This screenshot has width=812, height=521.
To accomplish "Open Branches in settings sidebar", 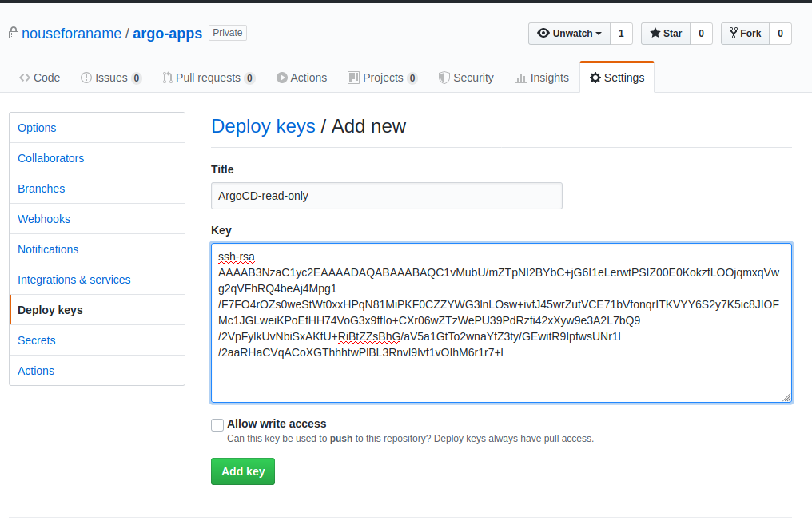I will [x=98, y=189].
